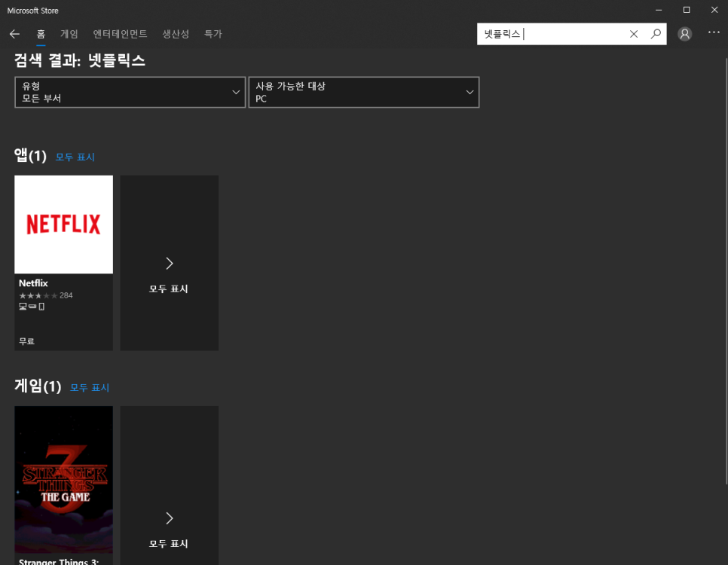Click the 무료 price label on Netflix

click(x=26, y=341)
